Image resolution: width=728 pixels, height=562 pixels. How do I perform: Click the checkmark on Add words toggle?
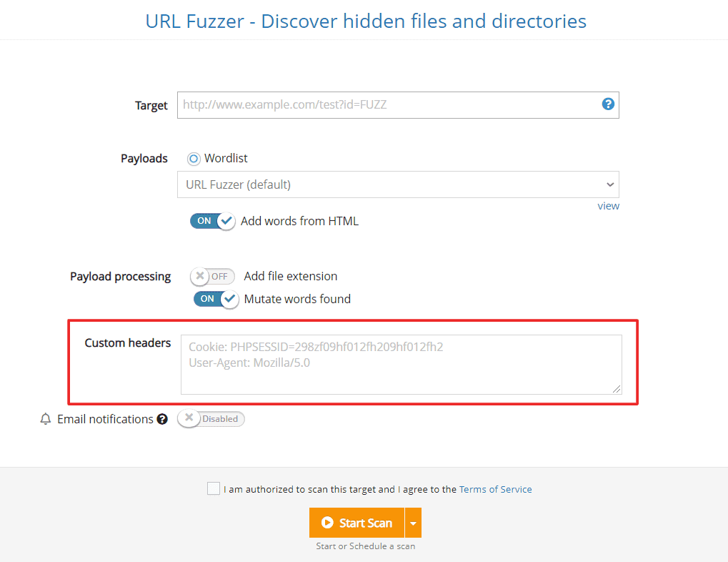pos(226,221)
